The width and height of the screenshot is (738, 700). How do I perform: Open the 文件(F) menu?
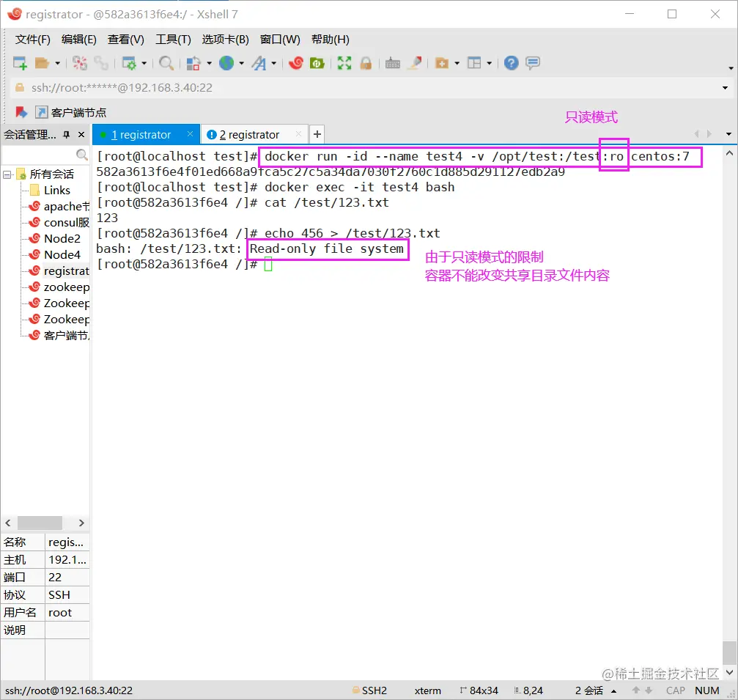(x=32, y=40)
